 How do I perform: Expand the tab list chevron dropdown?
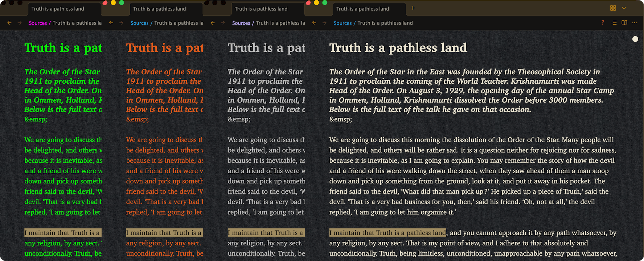coord(624,8)
